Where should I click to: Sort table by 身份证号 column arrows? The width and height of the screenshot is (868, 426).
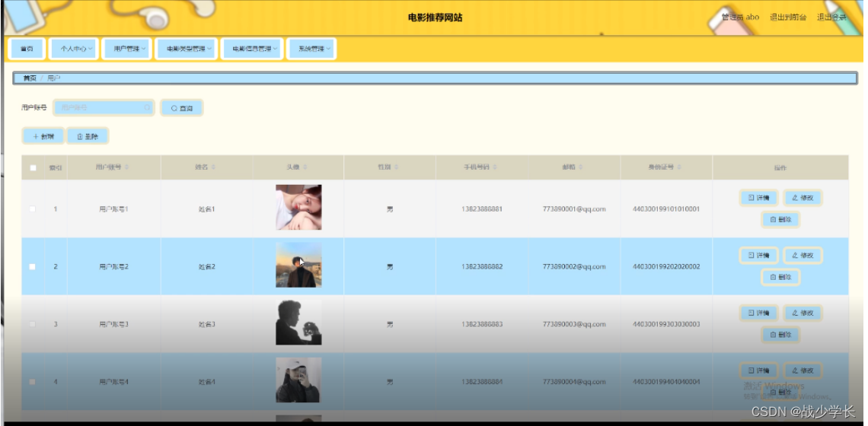pos(679,167)
